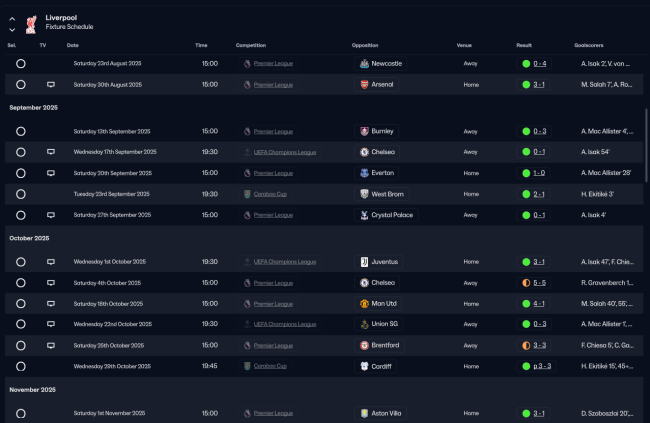Click the Aston Villa club badge
The image size is (650, 423).
pyautogui.click(x=363, y=413)
